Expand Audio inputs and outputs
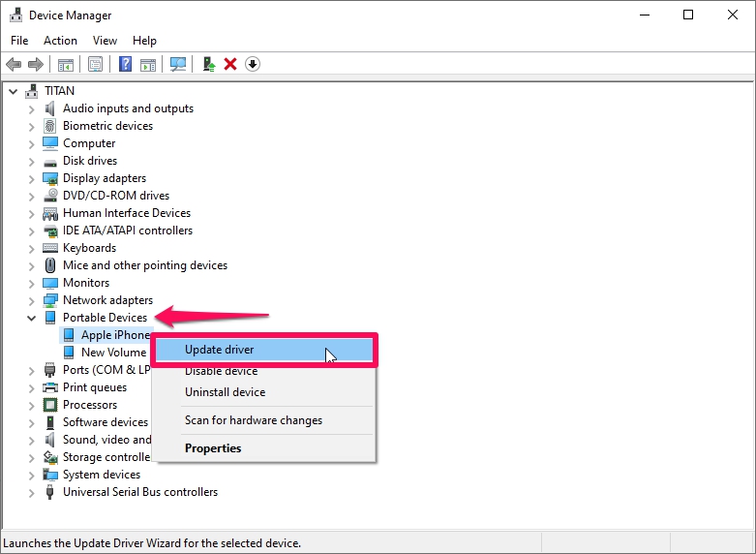 (31, 109)
